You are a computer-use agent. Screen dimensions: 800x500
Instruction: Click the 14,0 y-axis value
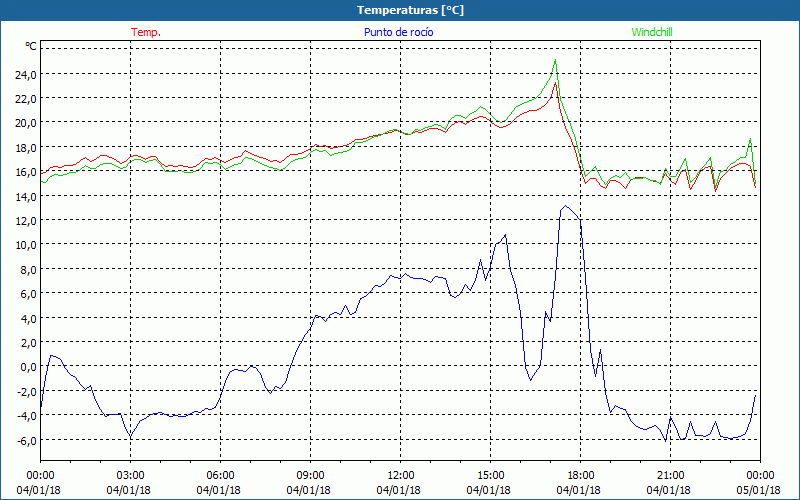tap(26, 196)
